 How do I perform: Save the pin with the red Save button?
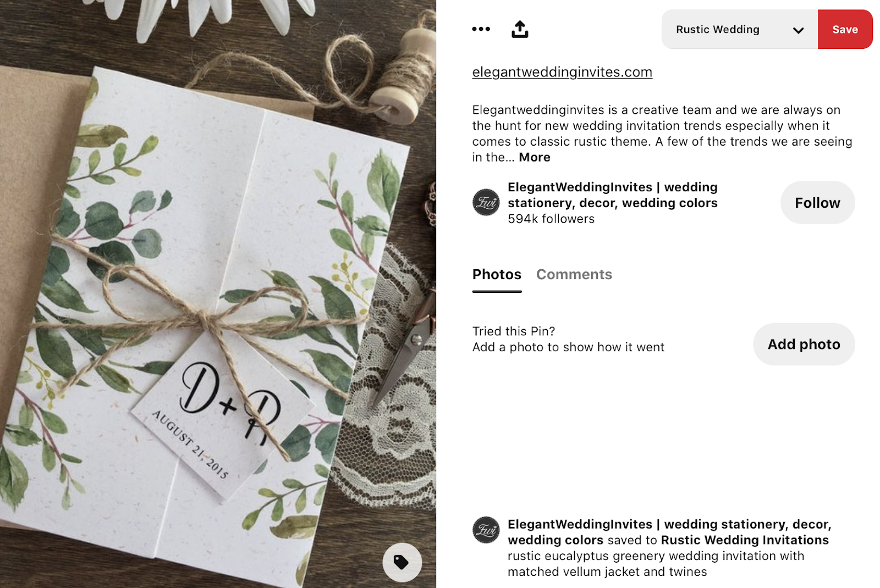(845, 29)
